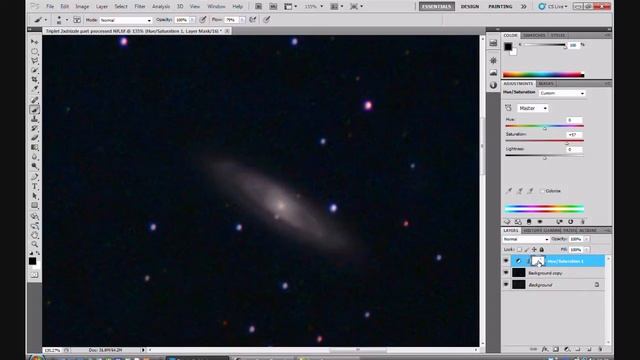Viewport: 640px width, 360px height.
Task: Open the brush Mode dropdown
Action: 126,20
